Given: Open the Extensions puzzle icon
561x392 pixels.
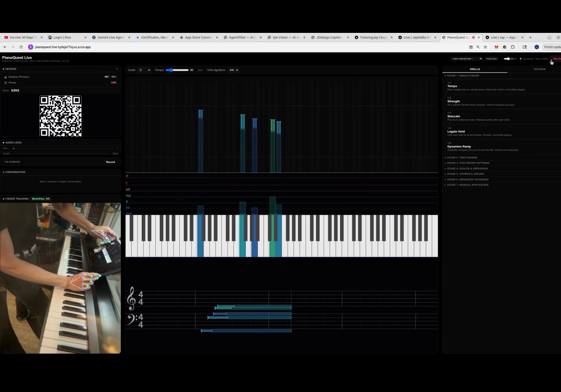Looking at the screenshot, I should pos(513,47).
